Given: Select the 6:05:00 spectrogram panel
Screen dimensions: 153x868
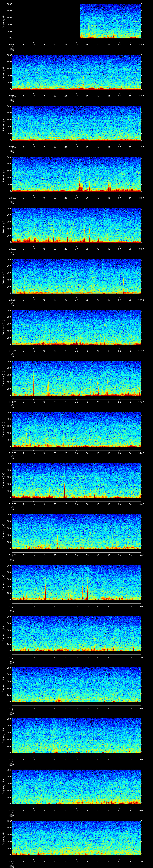Looking at the screenshot, I should tap(76, 72).
